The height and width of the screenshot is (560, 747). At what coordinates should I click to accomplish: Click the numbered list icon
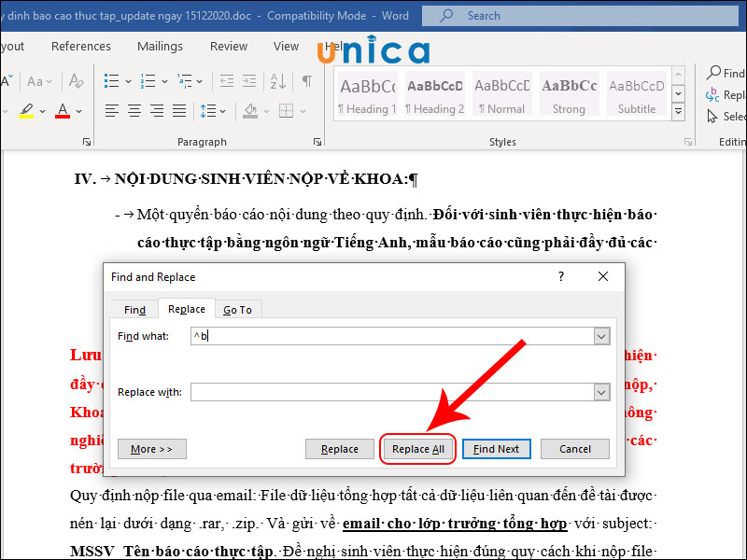pos(148,81)
